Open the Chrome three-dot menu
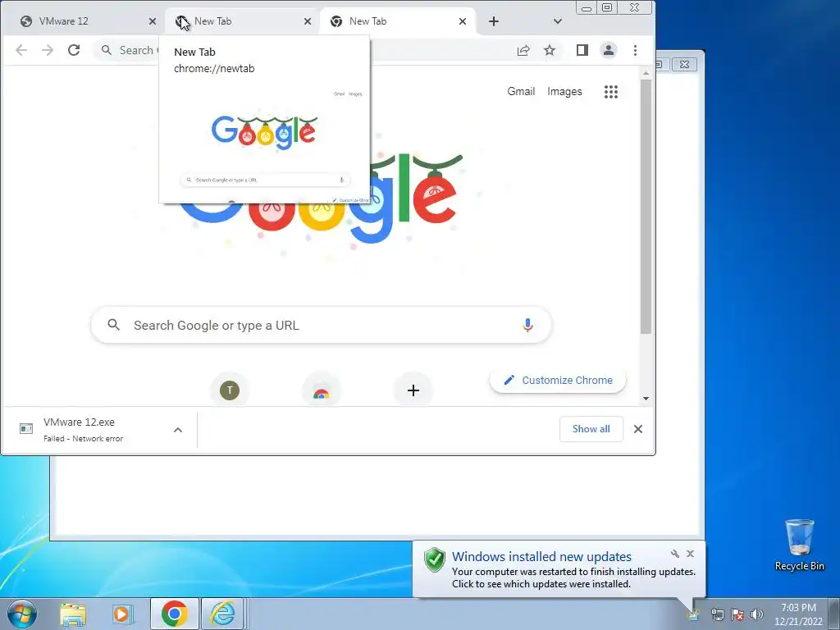The width and height of the screenshot is (840, 630). point(636,50)
